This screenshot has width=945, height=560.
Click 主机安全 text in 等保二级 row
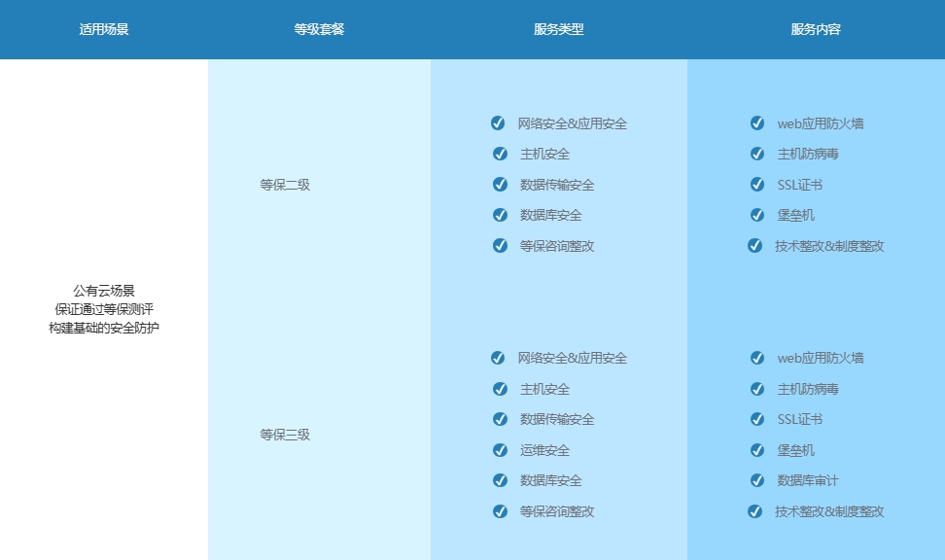coord(545,154)
